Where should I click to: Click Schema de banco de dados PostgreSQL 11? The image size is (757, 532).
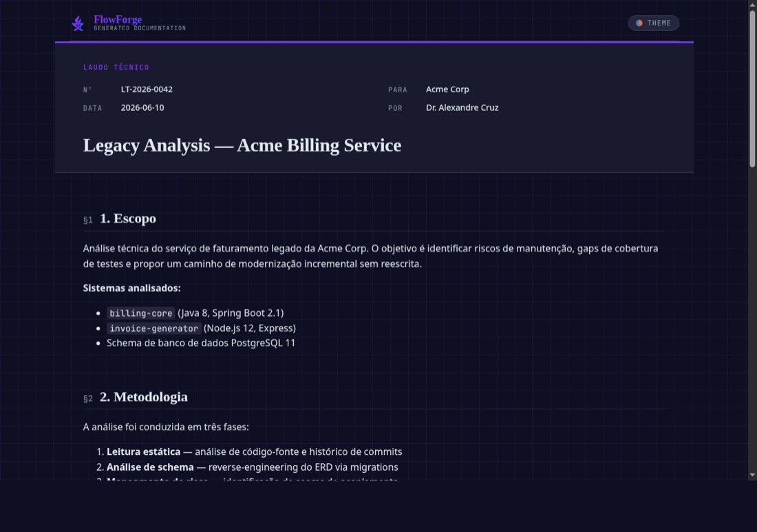tap(201, 343)
